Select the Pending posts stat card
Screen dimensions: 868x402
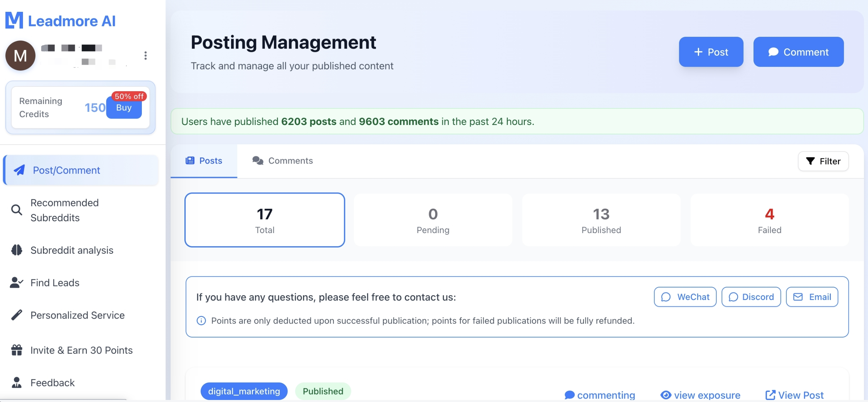tap(433, 220)
